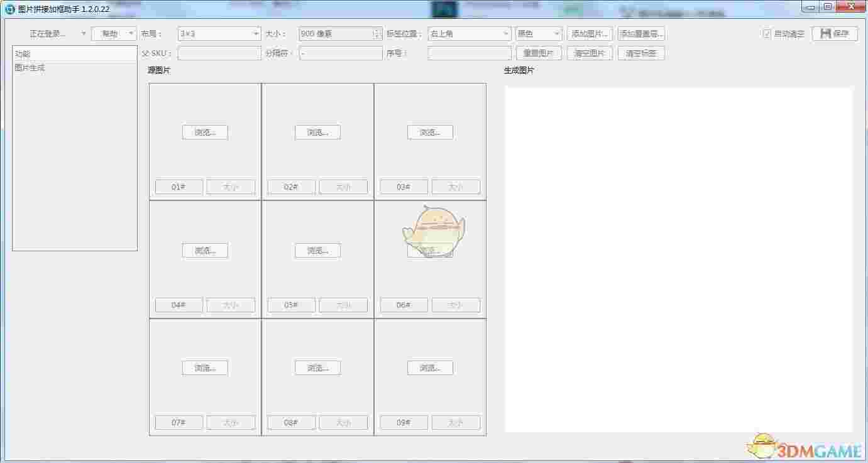
Task: Click the 大小 pixel value stepper arrows
Action: (x=377, y=33)
